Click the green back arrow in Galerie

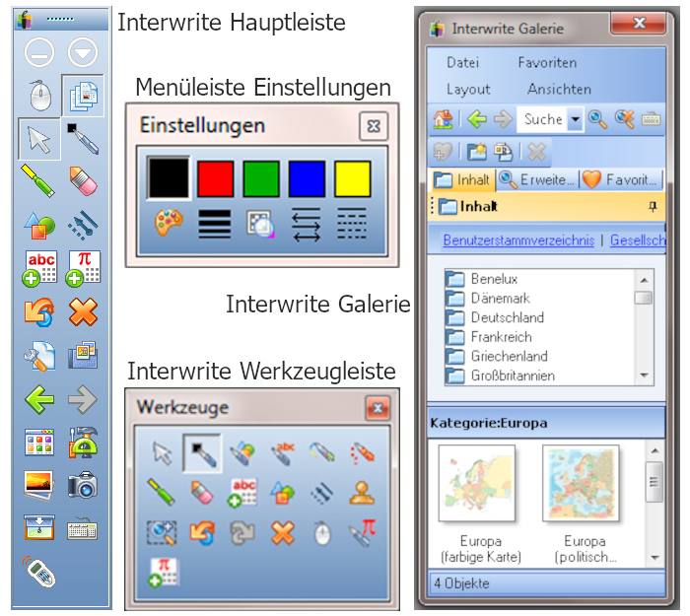pos(477,119)
